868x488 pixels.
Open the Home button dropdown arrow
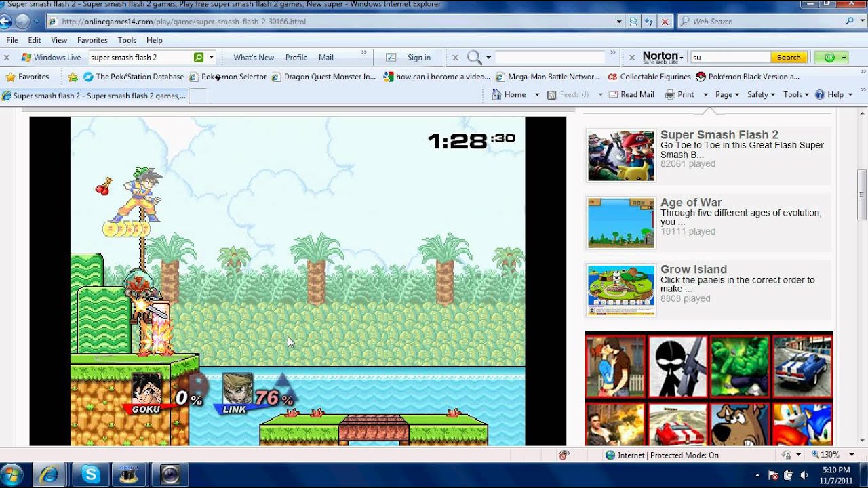[x=537, y=95]
